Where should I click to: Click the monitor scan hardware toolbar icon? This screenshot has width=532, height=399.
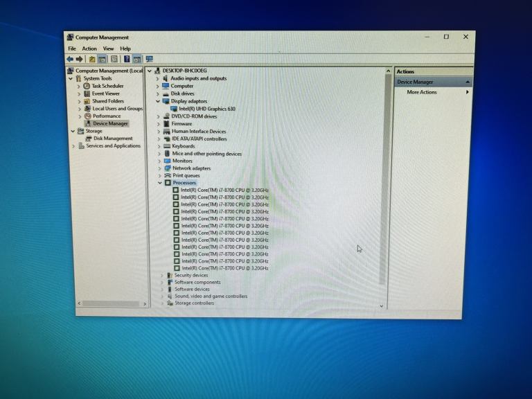149,60
